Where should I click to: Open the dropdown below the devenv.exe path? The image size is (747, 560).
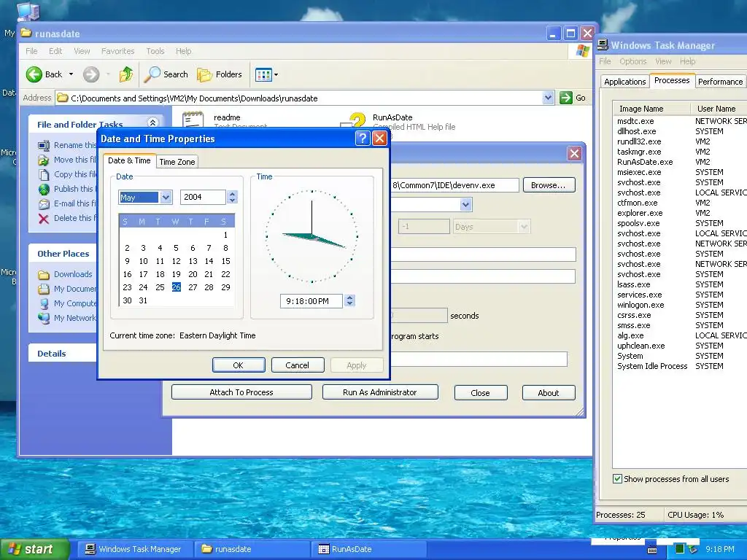[465, 205]
